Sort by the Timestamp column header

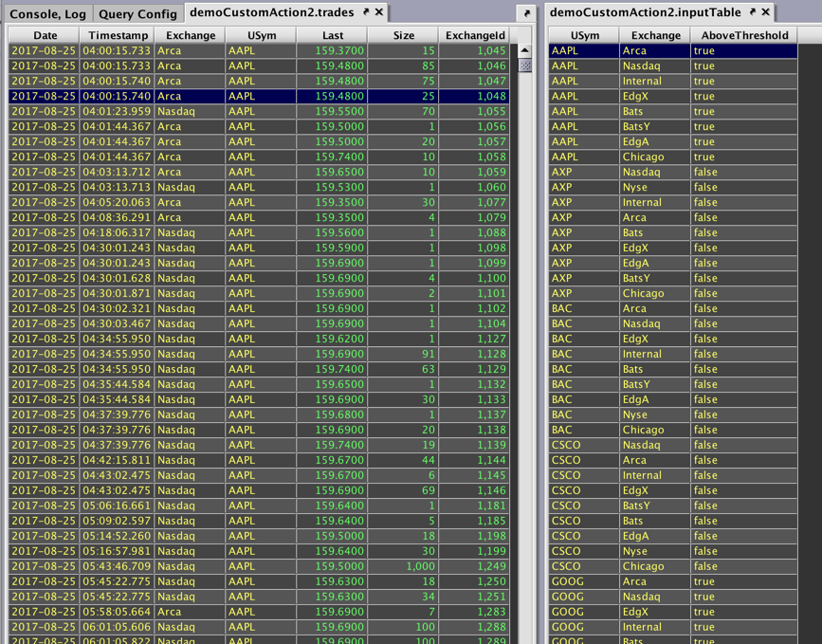[x=119, y=35]
